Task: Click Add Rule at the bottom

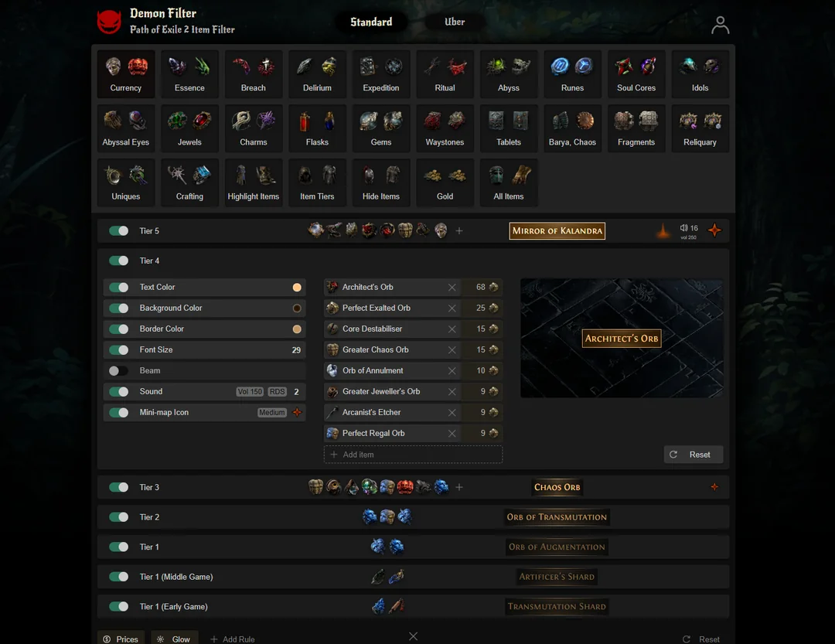Action: 232,639
